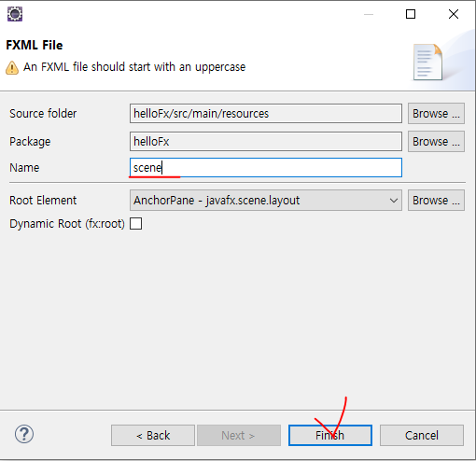
Task: Open the Root Element AnchorPane dropdown
Action: (x=266, y=200)
